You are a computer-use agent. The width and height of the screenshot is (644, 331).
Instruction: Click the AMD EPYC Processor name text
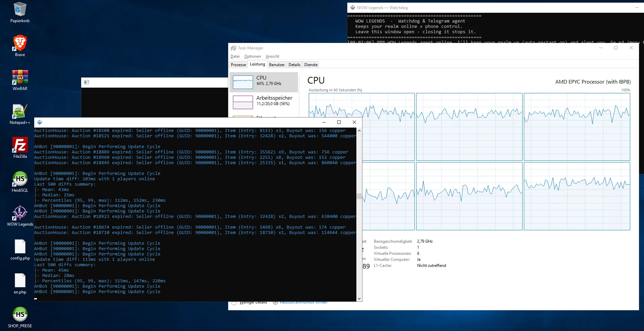click(593, 82)
